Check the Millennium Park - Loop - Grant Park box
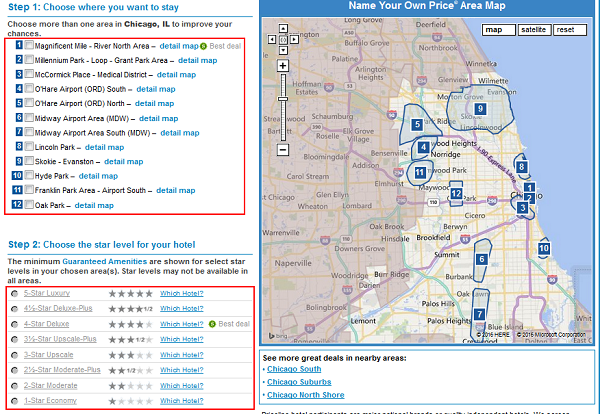 29,59
